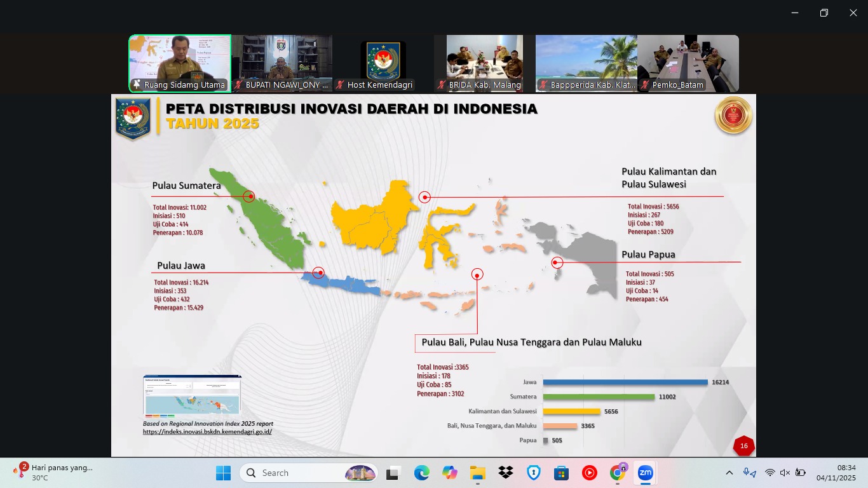Open Zoom from the taskbar

click(645, 473)
